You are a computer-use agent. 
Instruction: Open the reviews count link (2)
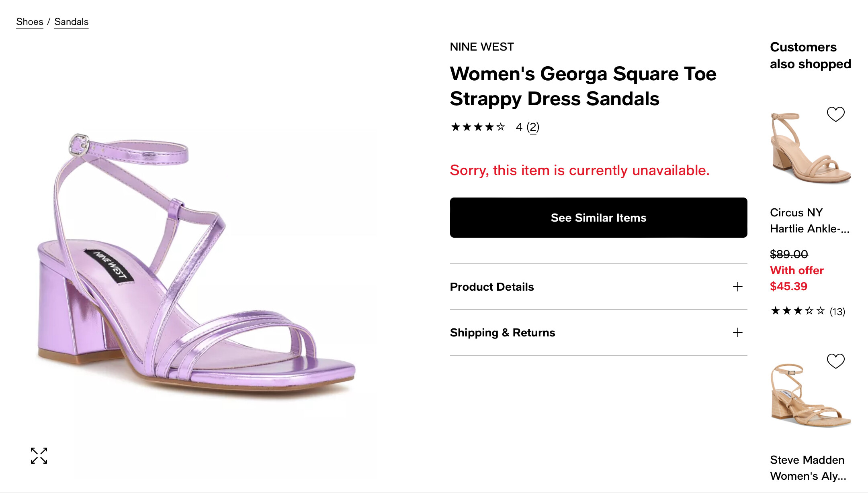[533, 127]
